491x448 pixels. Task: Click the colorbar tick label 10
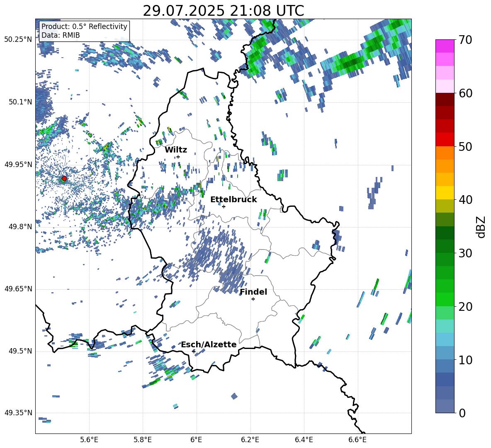[465, 360]
